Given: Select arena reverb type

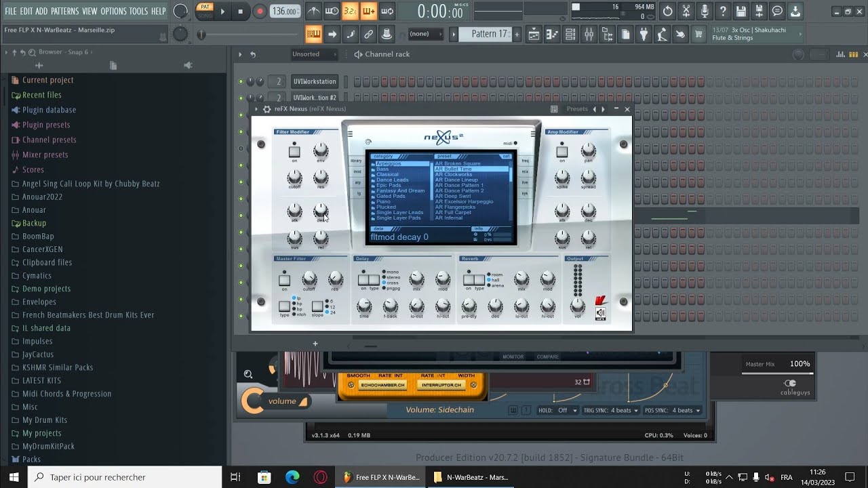Looking at the screenshot, I should click(x=494, y=285).
